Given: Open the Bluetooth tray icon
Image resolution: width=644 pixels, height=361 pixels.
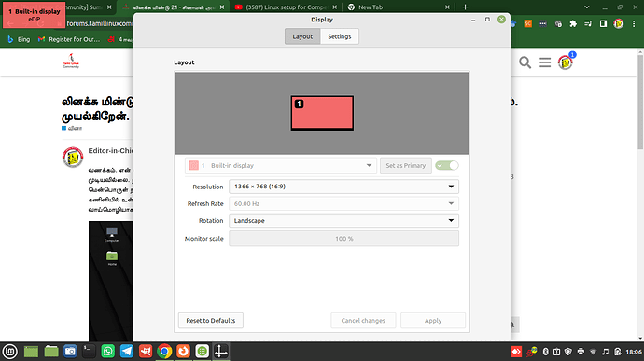Looking at the screenshot, I should click(x=546, y=352).
